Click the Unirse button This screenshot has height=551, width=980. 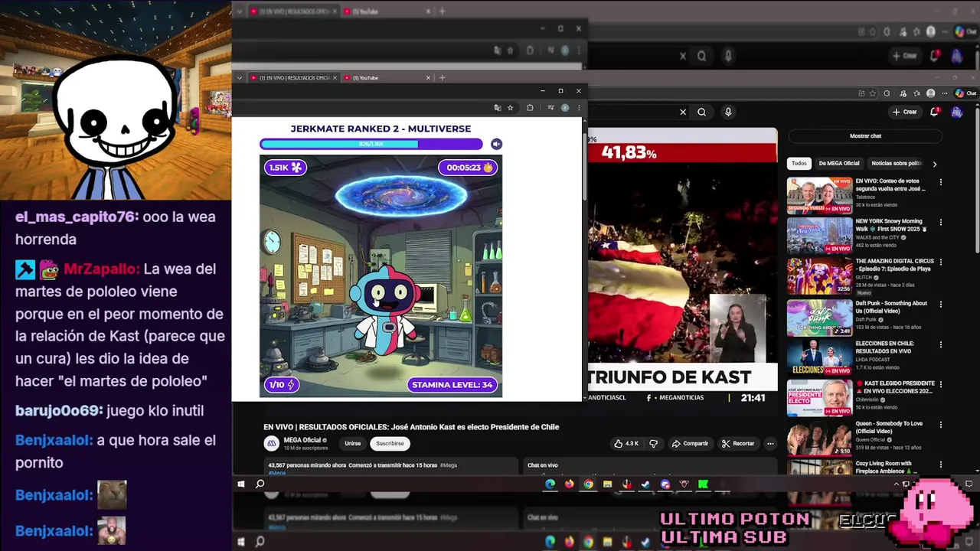tap(352, 443)
